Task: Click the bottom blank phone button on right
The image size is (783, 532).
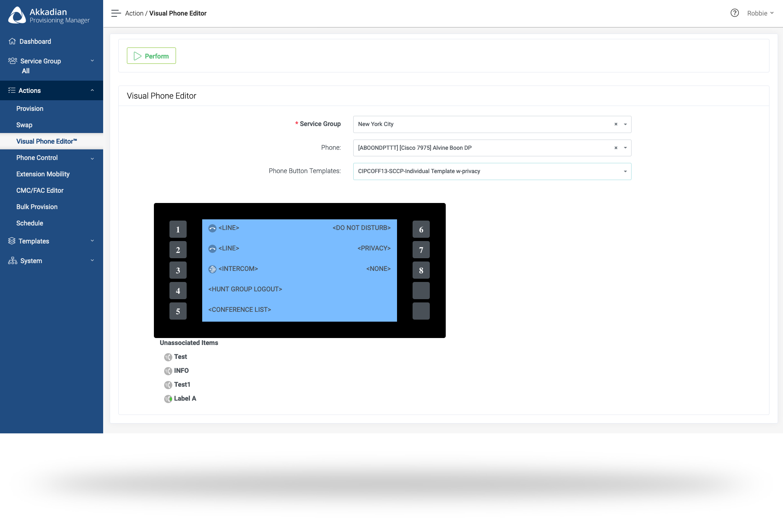Action: click(421, 311)
